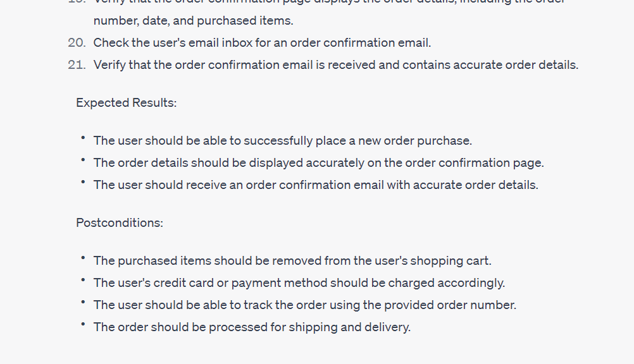The height and width of the screenshot is (364, 634).
Task: Click the words 'accurate order details' in step 21
Action: pos(516,64)
